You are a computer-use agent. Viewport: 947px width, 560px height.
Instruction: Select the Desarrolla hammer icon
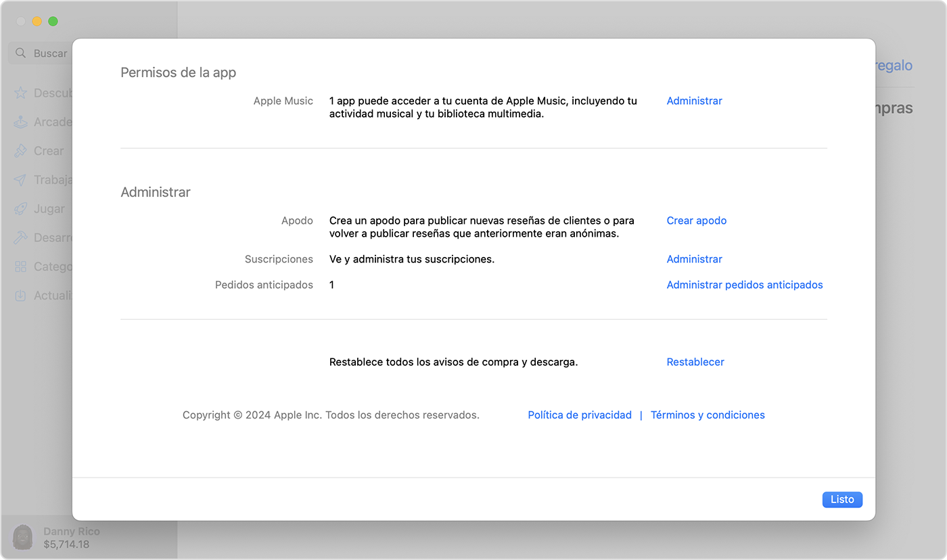tap(21, 237)
